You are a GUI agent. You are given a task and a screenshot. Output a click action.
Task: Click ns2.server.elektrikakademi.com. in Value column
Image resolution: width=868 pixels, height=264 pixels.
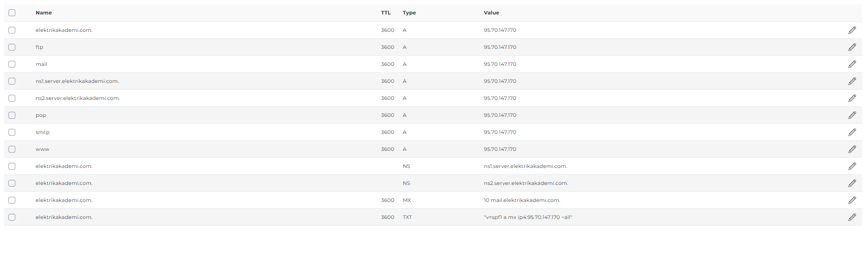[x=526, y=183]
